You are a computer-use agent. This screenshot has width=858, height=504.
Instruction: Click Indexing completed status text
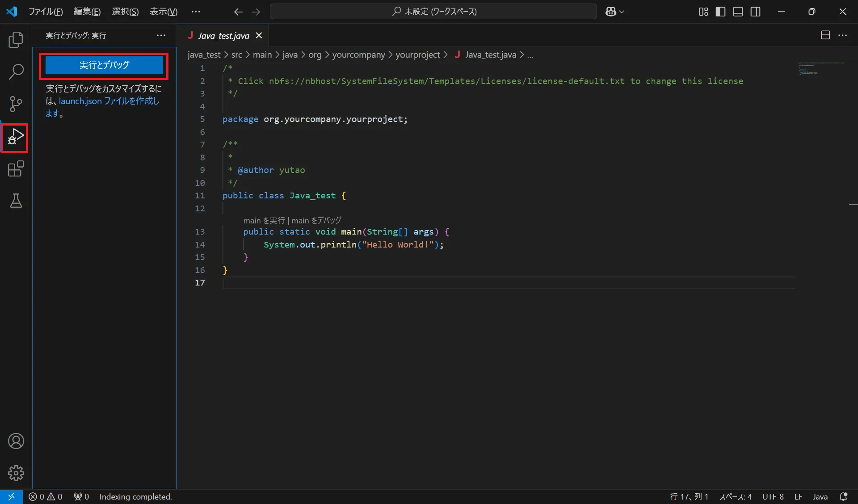[135, 496]
